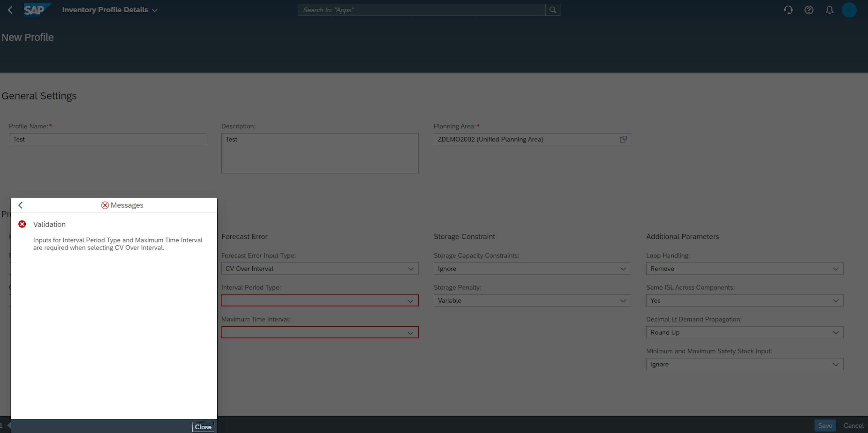The height and width of the screenshot is (433, 868).
Task: Close the Messages popover
Action: pos(203,427)
